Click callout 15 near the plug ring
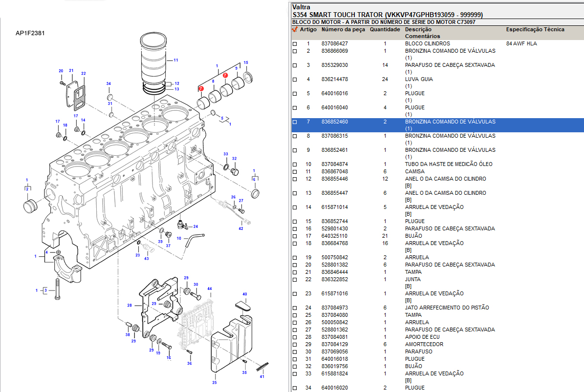Image resolution: width=584 pixels, height=392 pixels. tap(246, 63)
